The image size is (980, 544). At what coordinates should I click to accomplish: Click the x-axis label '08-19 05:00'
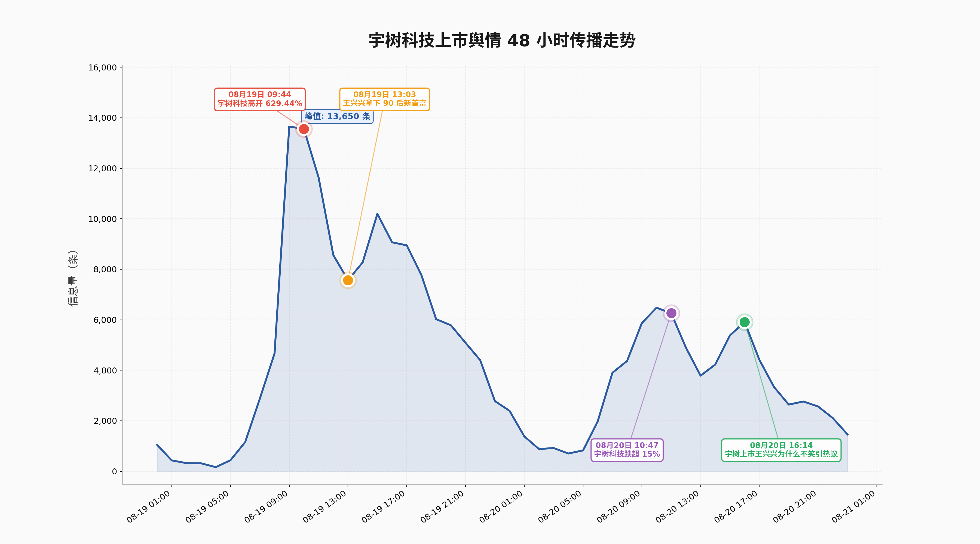208,507
